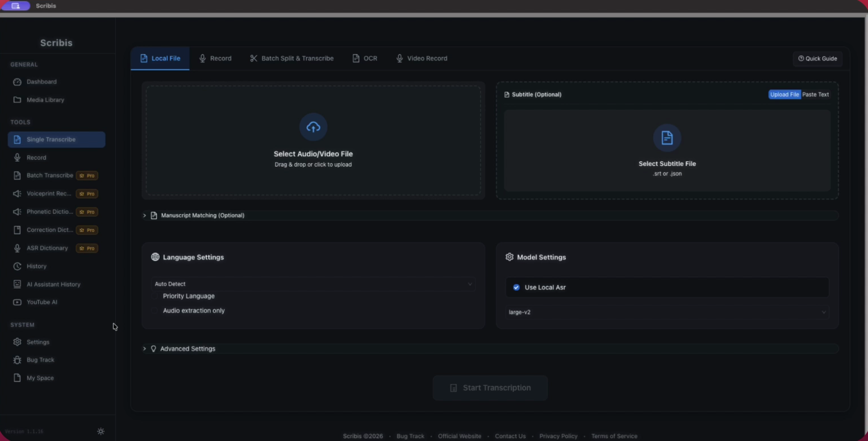868x441 pixels.
Task: Select the Upload File subtitle mode
Action: coord(784,94)
